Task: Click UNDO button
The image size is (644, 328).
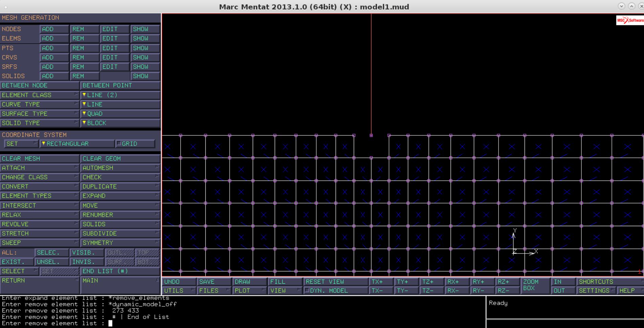Action: pyautogui.click(x=179, y=282)
